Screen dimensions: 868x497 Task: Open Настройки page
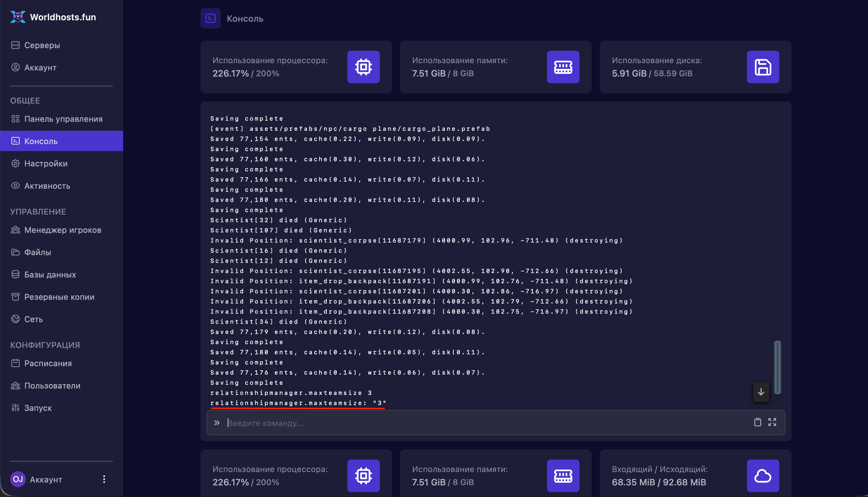61,164
